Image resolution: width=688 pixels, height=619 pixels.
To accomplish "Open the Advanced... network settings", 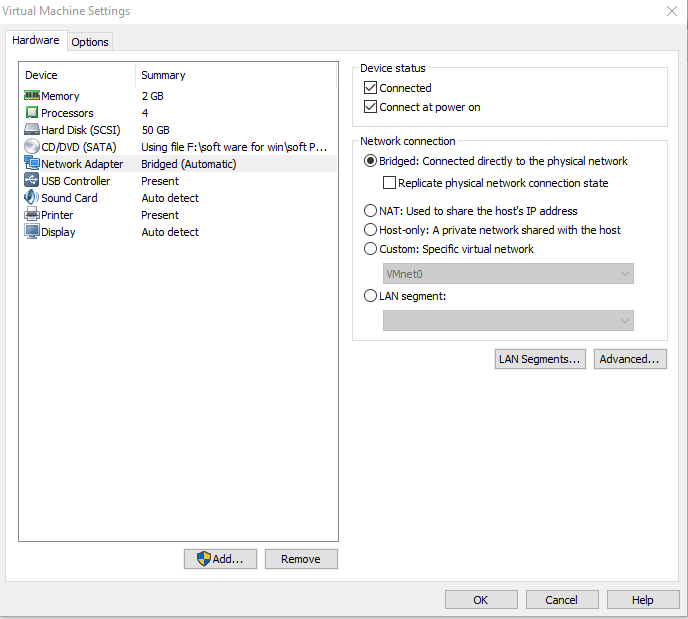I will pos(630,359).
